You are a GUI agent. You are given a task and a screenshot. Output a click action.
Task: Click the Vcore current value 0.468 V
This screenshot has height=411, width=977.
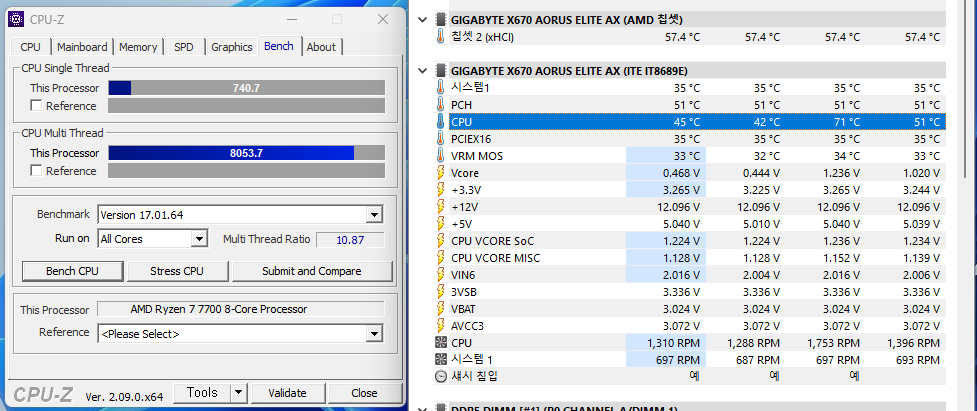point(681,172)
